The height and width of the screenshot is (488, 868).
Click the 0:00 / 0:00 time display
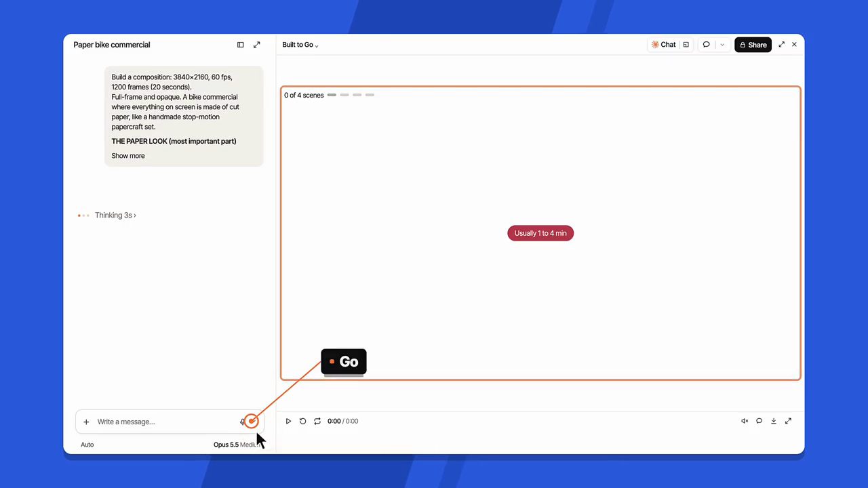[x=343, y=421]
